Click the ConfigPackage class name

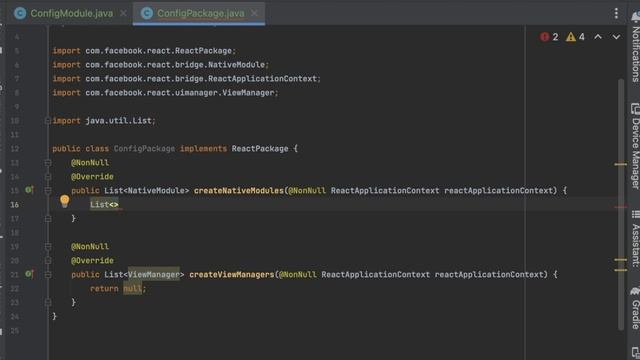tap(144, 149)
